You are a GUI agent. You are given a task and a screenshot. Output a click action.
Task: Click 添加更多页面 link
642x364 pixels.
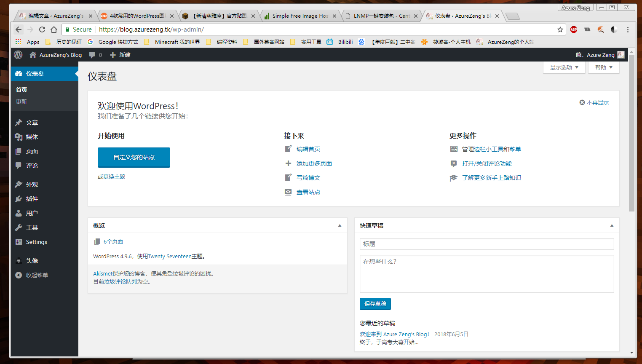[x=314, y=163]
